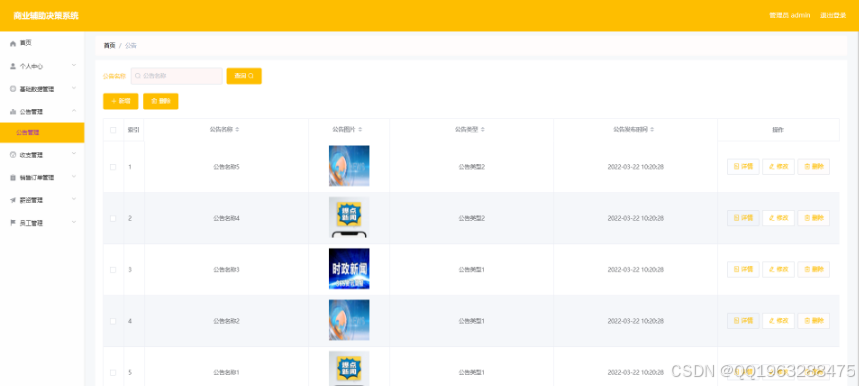Viewport: 859px width, 386px height.
Task: Select the highlighted 公告管理 submenu item
Action: (x=42, y=132)
